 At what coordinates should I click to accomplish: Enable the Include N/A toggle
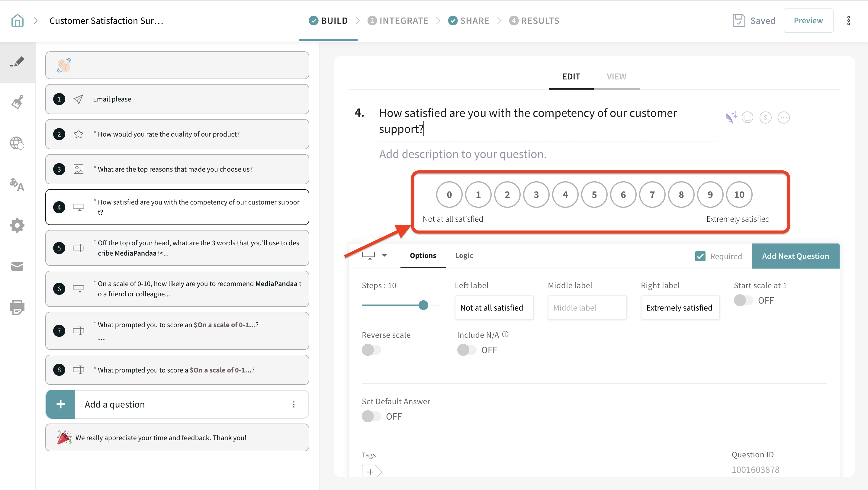click(466, 350)
